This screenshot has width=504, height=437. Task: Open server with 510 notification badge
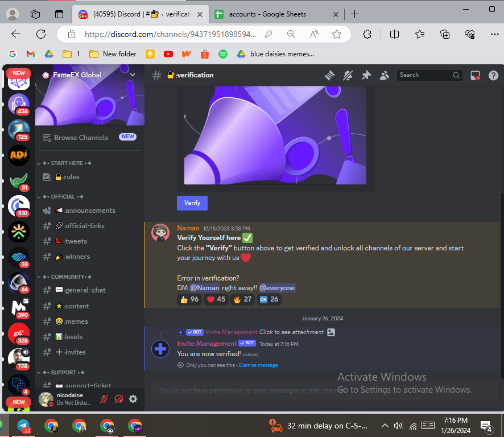(x=19, y=206)
